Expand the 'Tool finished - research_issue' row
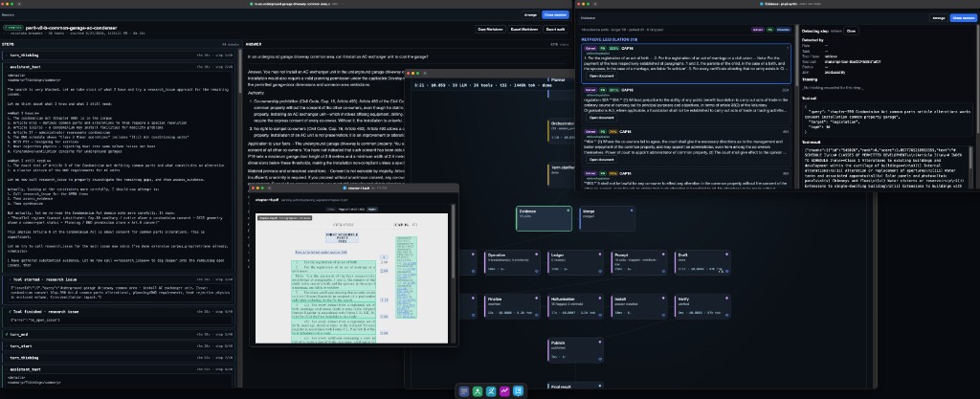Viewport: 980px width, 399px height. point(119,312)
